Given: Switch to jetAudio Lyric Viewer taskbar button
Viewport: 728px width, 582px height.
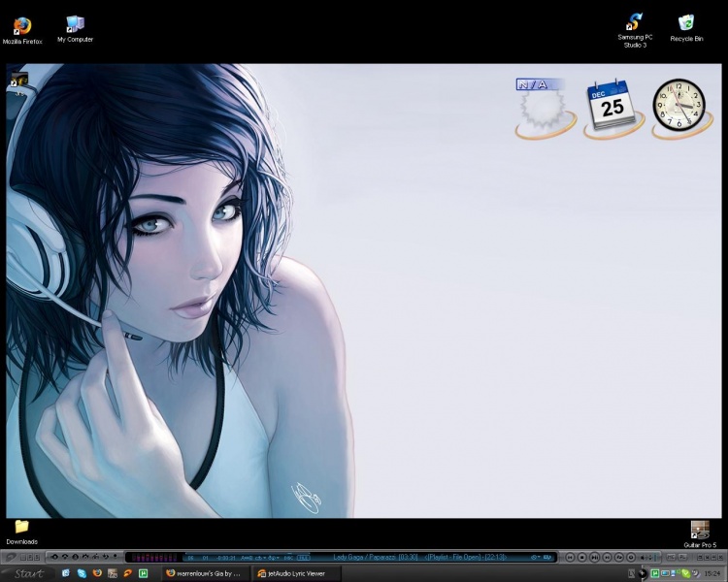Looking at the screenshot, I should (296, 573).
